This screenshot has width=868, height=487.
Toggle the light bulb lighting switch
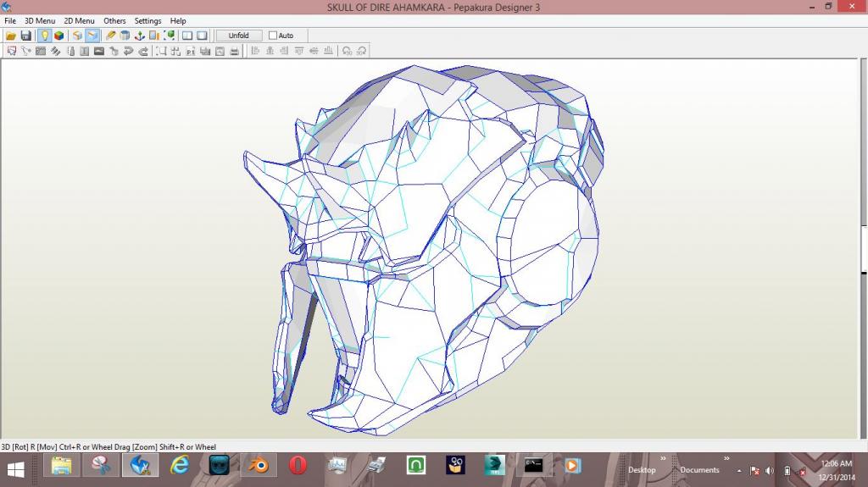[44, 36]
